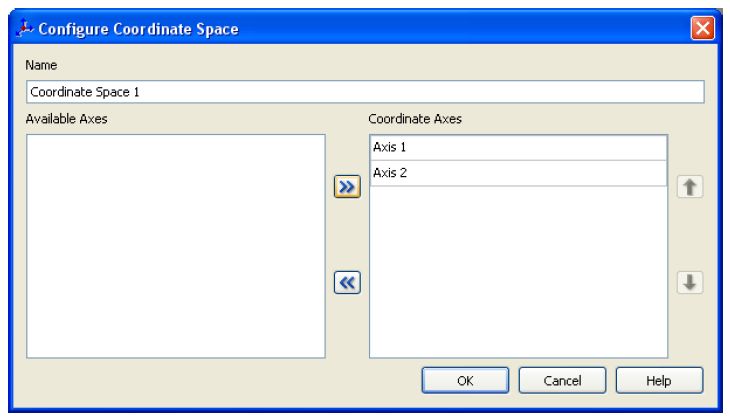
Task: Open Help for this dialog
Action: click(659, 380)
